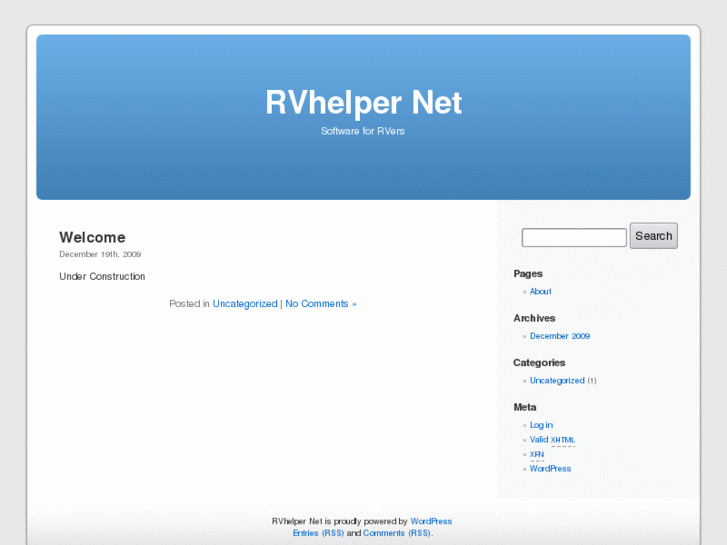
Task: Click the 'Software for RVers' tagline
Action: click(363, 131)
